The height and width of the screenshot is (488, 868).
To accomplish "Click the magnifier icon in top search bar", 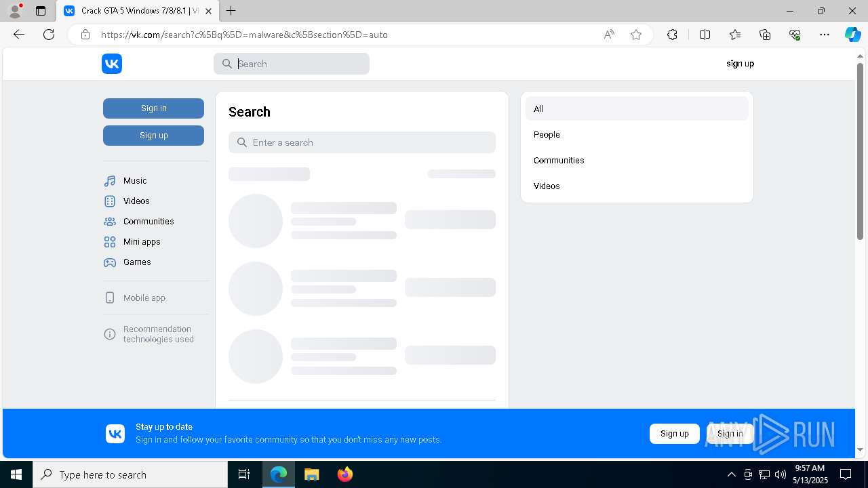I will [x=227, y=64].
